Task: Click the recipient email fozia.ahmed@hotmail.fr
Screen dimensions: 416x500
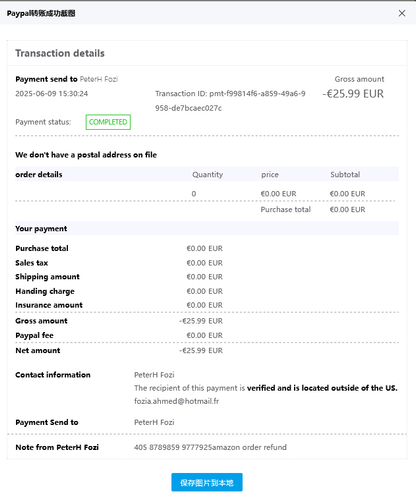Action: coord(177,401)
